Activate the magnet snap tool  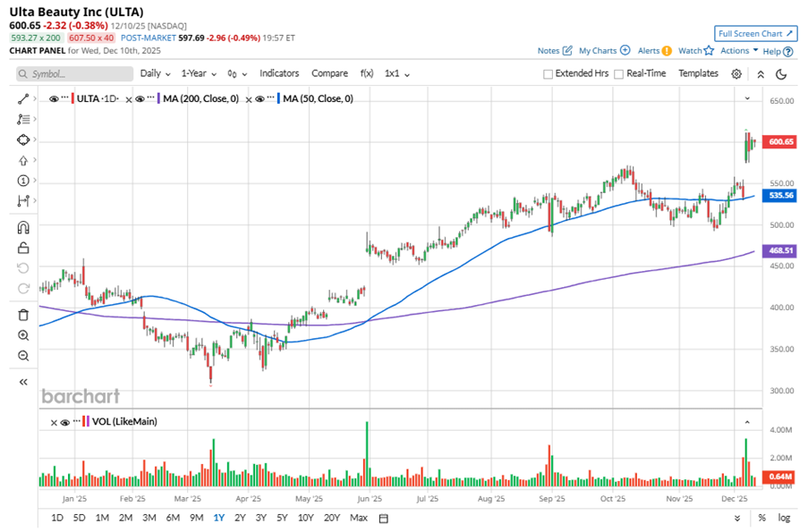pos(24,227)
